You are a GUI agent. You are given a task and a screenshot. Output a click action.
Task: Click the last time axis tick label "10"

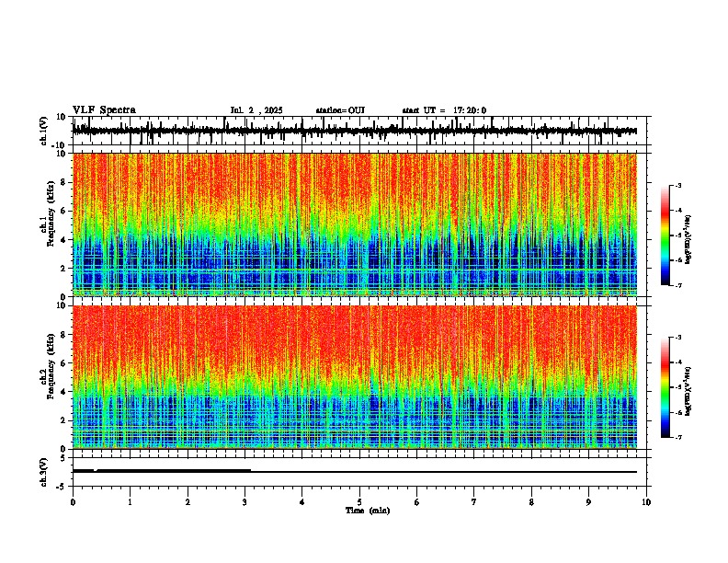tap(646, 502)
